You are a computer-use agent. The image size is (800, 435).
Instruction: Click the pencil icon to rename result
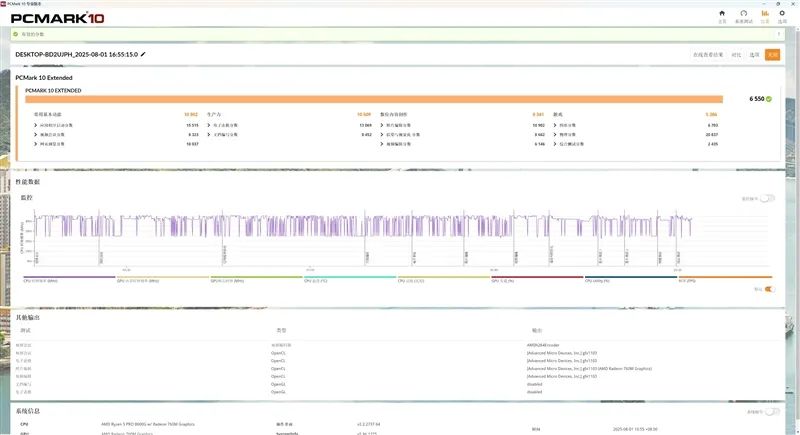(143, 54)
